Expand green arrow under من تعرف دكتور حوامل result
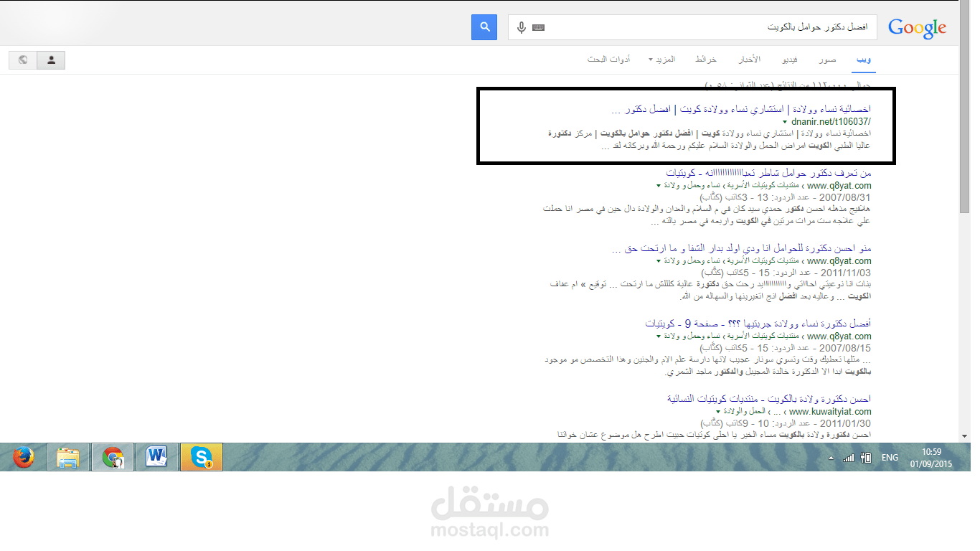980x551 pixels. (x=659, y=186)
